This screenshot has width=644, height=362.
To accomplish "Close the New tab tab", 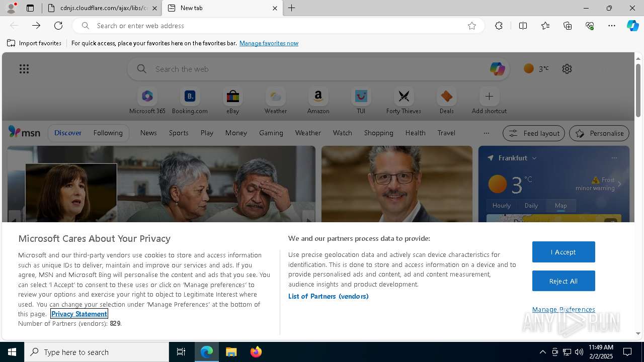I will tap(275, 8).
